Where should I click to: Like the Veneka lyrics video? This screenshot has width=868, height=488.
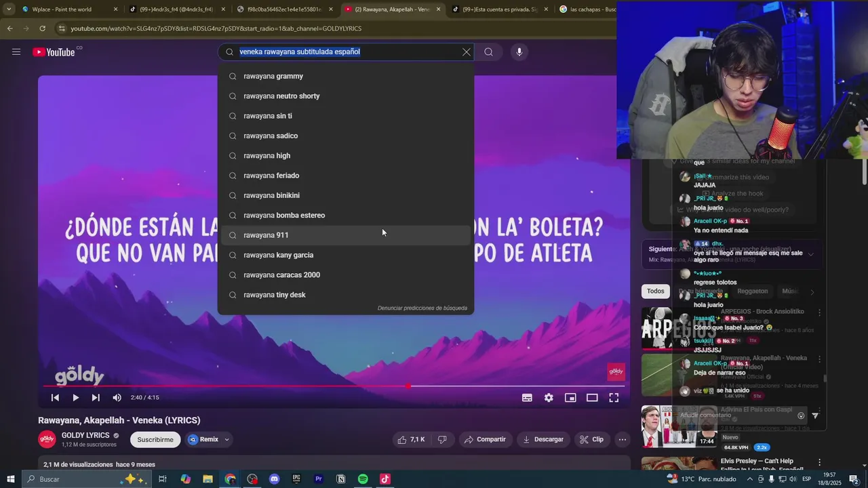[411, 439]
